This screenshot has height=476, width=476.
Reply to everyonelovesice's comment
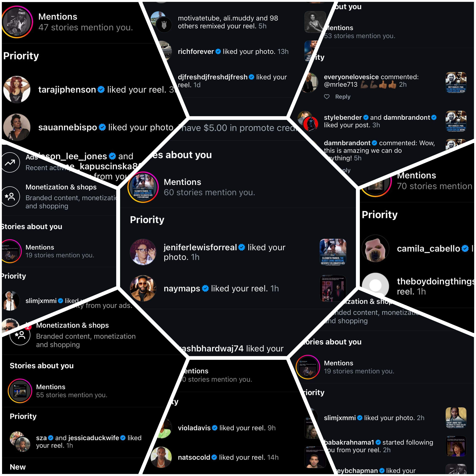coord(343,97)
